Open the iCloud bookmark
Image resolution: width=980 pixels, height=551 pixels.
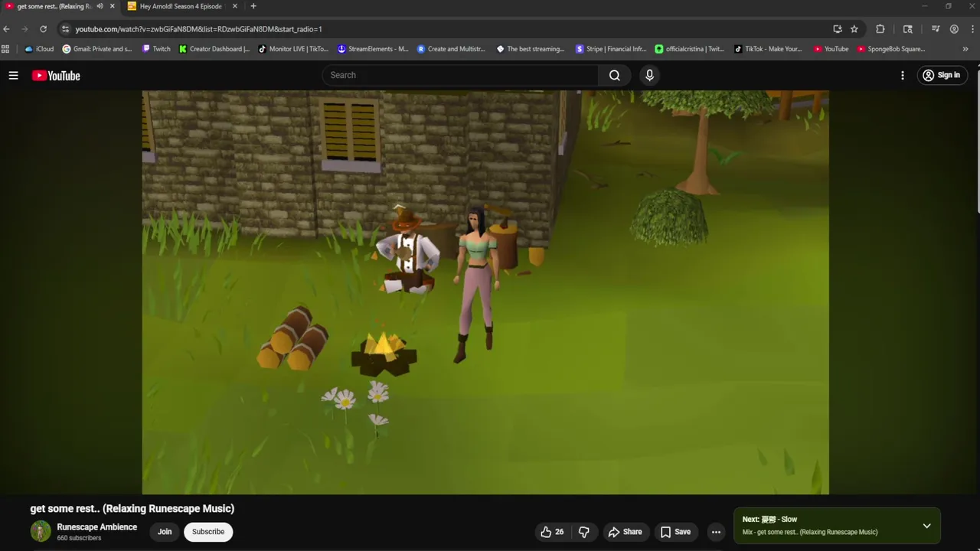pos(39,49)
